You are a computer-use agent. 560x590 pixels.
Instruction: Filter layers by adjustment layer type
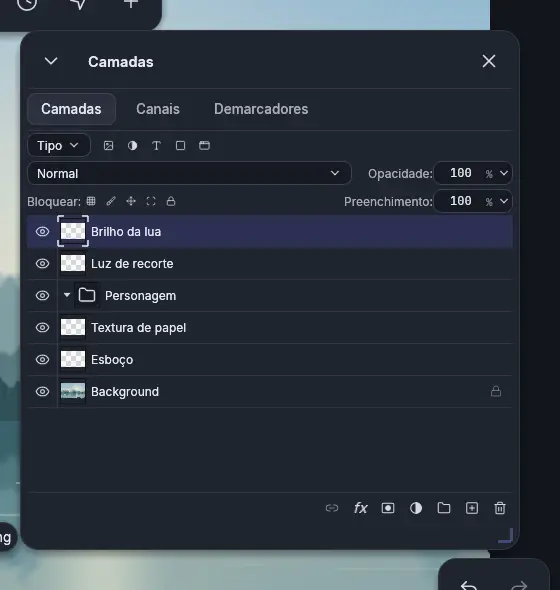132,146
